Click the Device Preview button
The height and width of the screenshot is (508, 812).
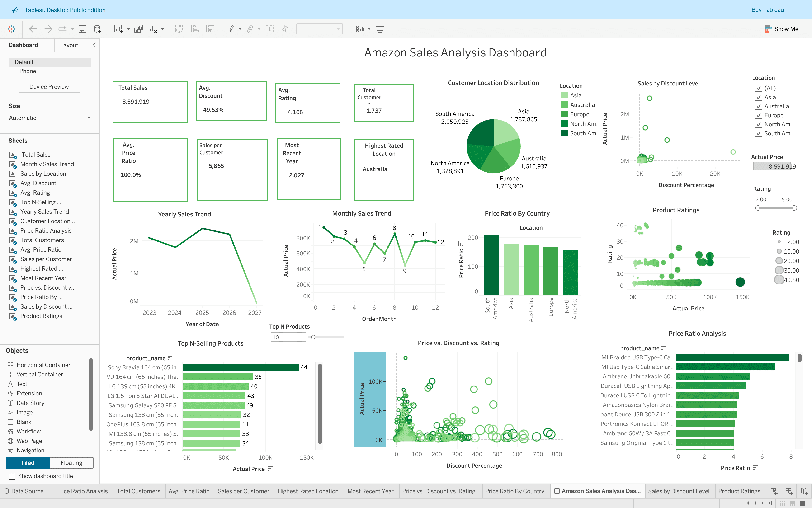click(x=49, y=87)
